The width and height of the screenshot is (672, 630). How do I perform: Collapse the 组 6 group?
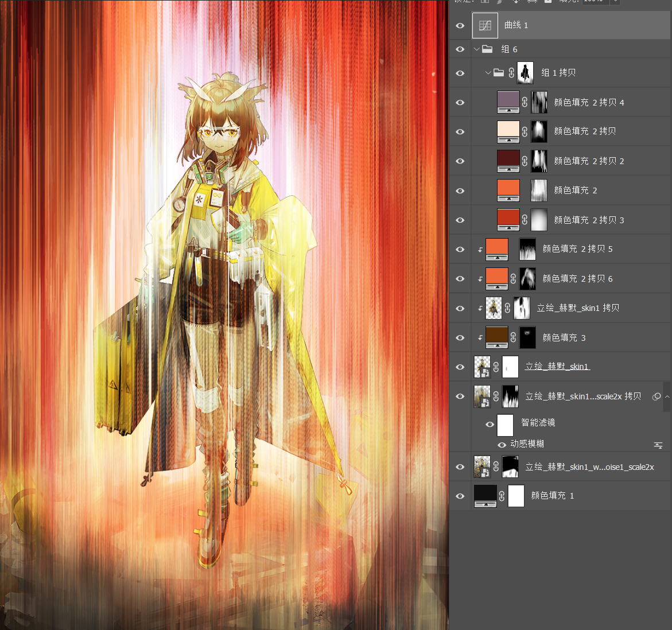point(476,49)
